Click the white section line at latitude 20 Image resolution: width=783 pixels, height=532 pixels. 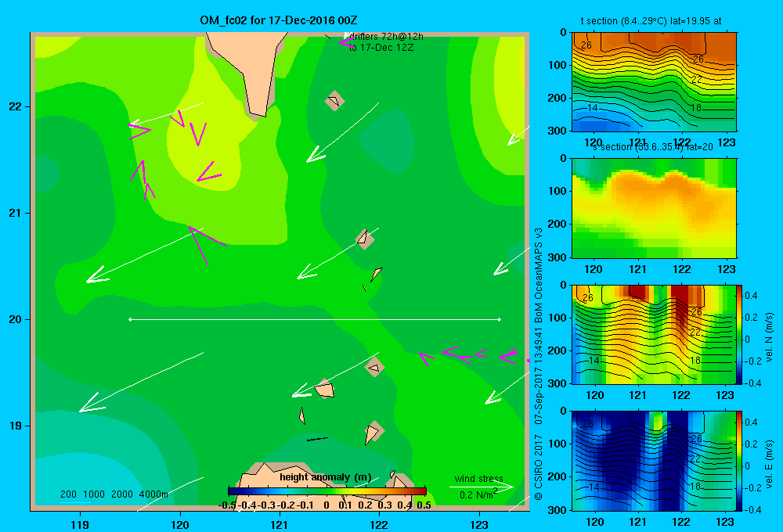point(315,319)
